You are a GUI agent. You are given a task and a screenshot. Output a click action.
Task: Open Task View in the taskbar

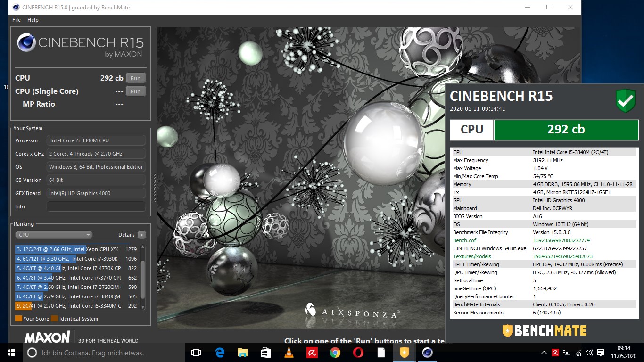click(x=196, y=353)
